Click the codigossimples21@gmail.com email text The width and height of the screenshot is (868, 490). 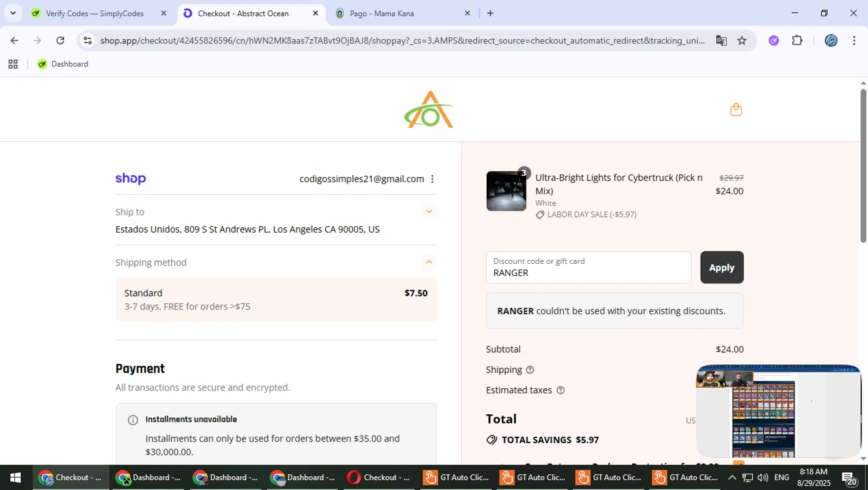pyautogui.click(x=362, y=179)
